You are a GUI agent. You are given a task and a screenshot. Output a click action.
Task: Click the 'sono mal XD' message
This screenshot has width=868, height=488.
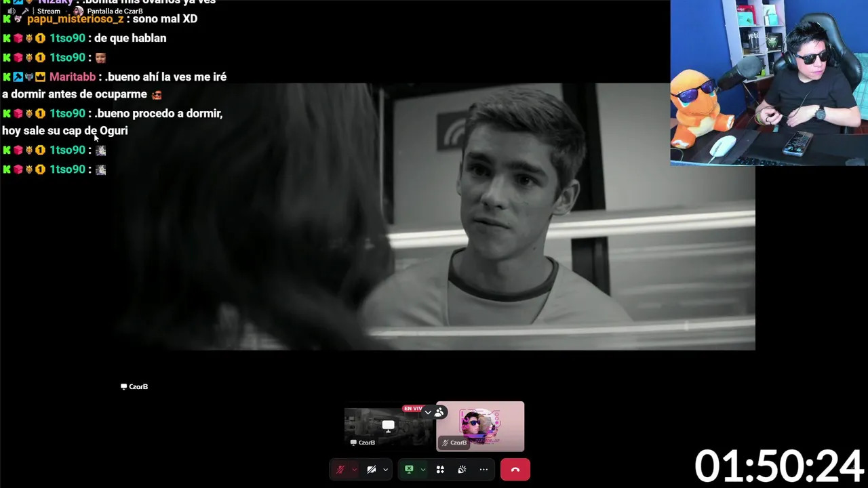coord(165,19)
